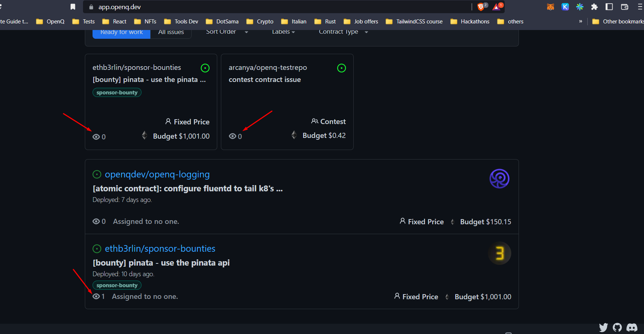Click eye watch icon on arcanya card
This screenshot has height=334, width=644.
point(233,136)
